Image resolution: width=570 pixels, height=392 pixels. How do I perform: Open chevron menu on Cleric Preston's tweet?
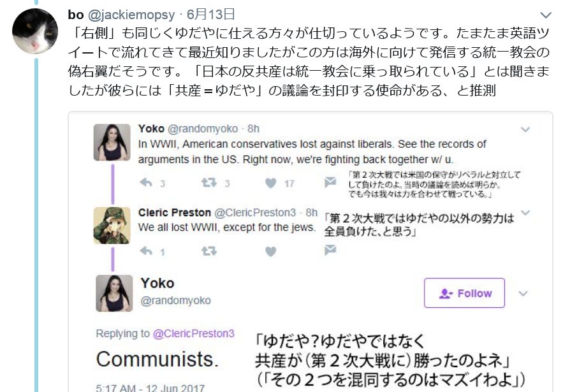click(x=525, y=212)
